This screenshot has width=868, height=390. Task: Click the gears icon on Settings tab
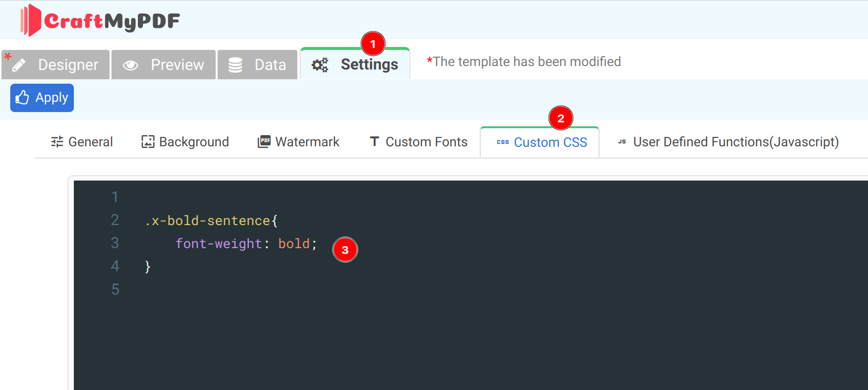[320, 65]
